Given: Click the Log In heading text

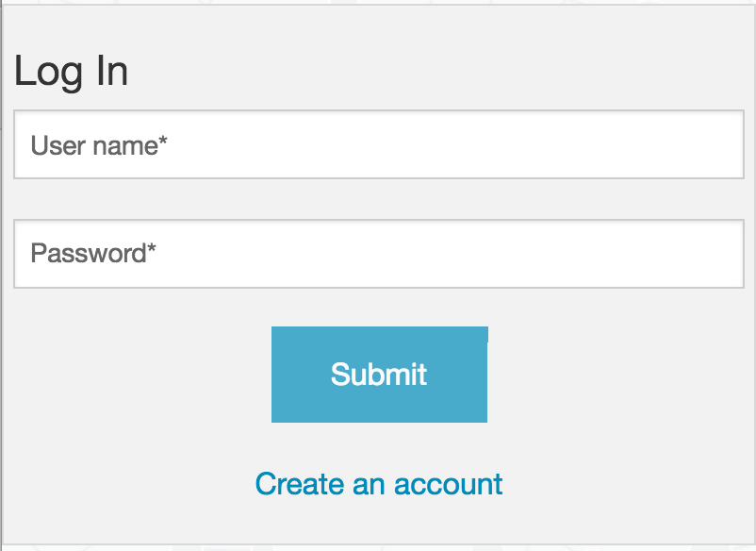Looking at the screenshot, I should tap(72, 70).
